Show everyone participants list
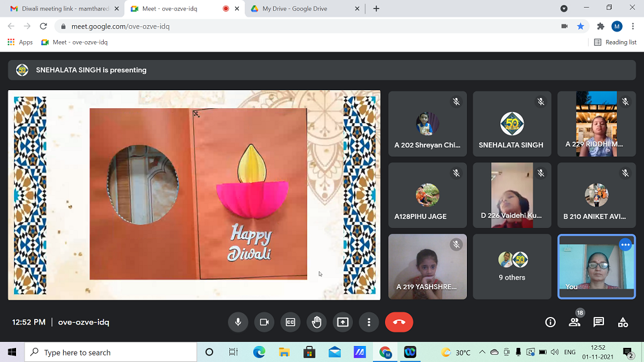Viewport: 644px width, 362px height. tap(574, 322)
